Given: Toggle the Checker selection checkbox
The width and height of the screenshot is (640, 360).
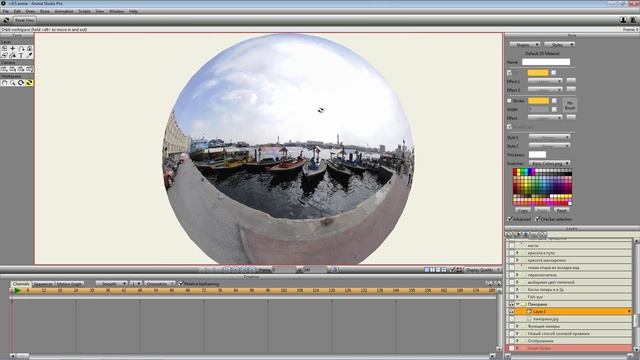Looking at the screenshot, I should coord(538,219).
